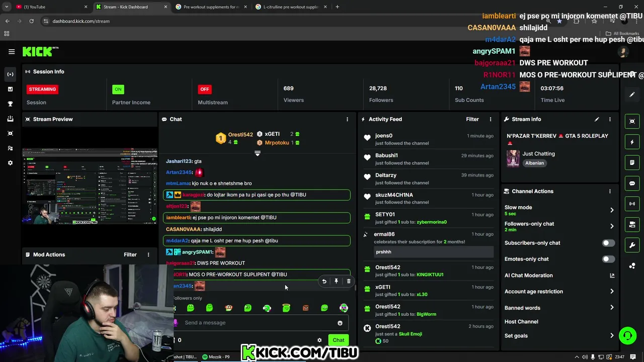Click the pencil icon in right toolbar

coord(632,95)
